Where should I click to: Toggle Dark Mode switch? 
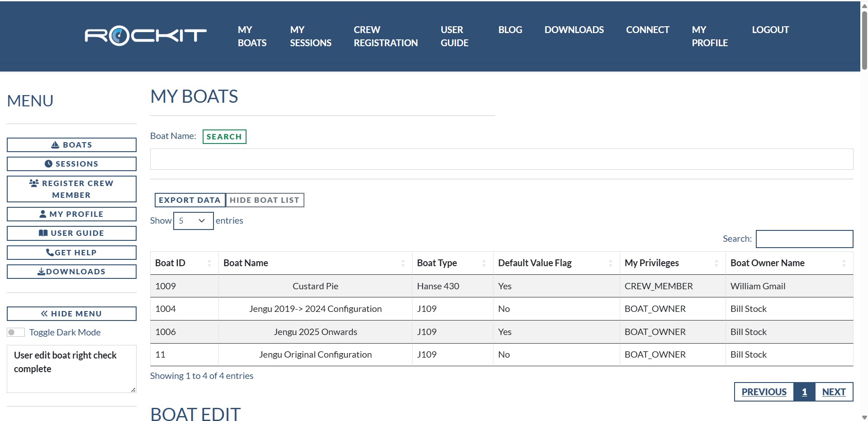(x=16, y=332)
